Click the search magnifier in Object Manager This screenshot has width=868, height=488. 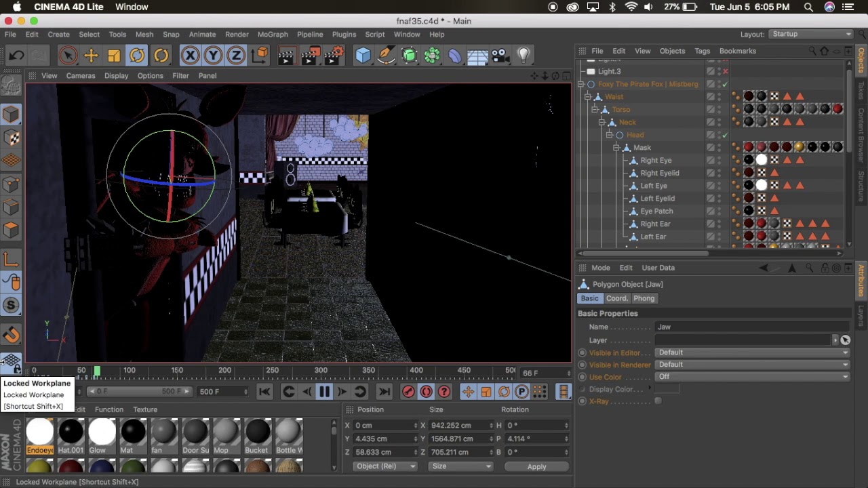[x=812, y=51]
